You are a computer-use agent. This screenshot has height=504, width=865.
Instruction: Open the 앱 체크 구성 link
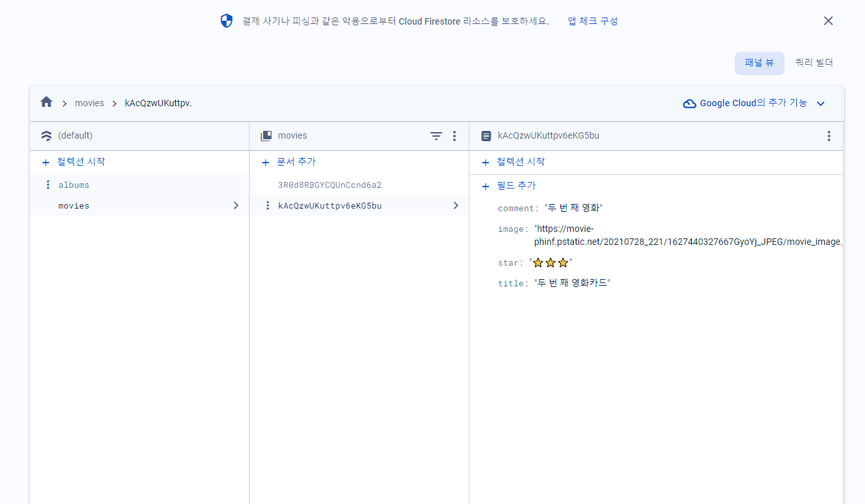click(x=593, y=21)
